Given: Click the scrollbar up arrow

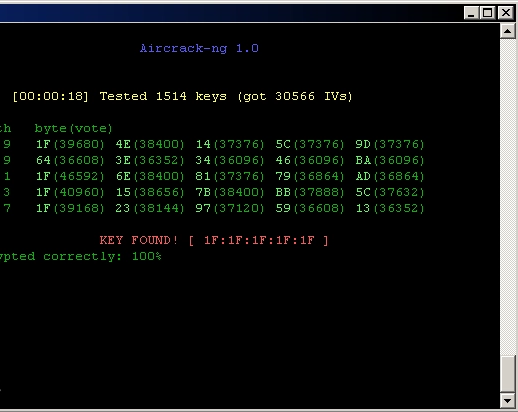Looking at the screenshot, I should (x=508, y=31).
